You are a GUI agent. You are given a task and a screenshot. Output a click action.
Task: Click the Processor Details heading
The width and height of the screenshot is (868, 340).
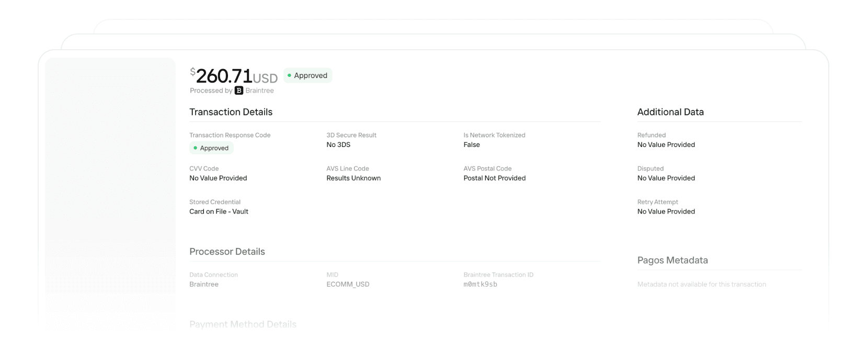(227, 252)
